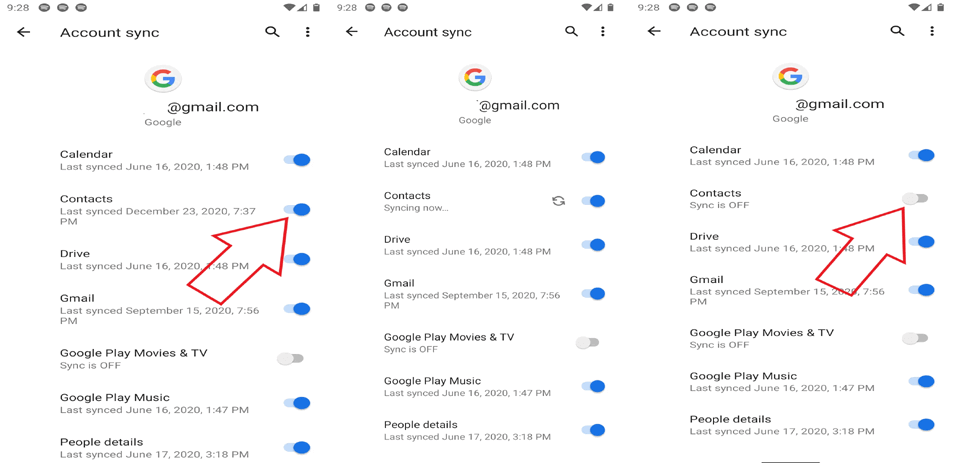The width and height of the screenshot is (964, 463).
Task: Turn on Contacts sync on right screen
Action: coord(915,199)
